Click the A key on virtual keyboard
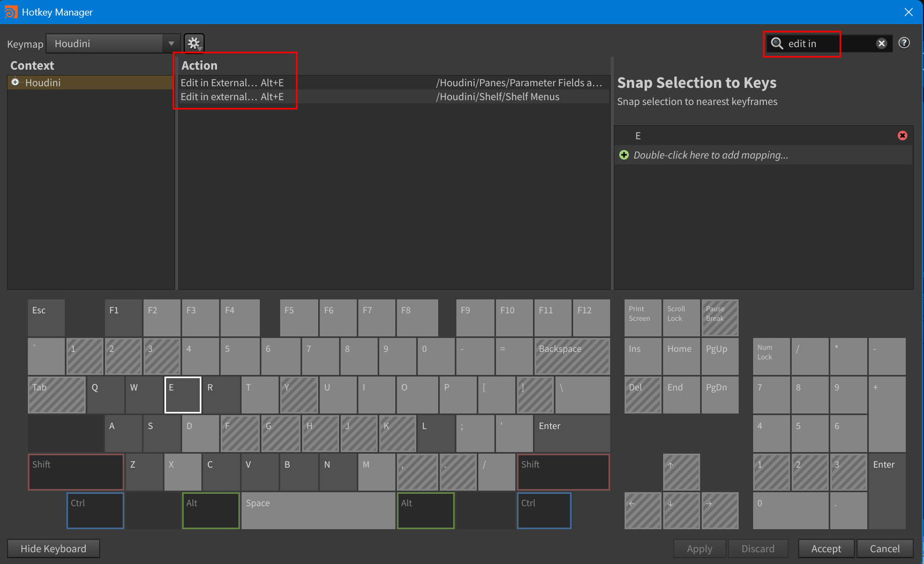Image resolution: width=924 pixels, height=564 pixels. [123, 433]
